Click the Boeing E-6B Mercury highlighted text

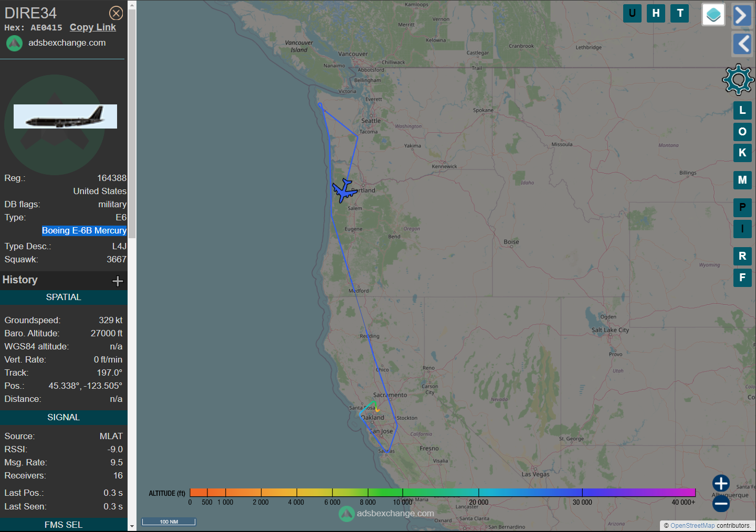(x=84, y=231)
